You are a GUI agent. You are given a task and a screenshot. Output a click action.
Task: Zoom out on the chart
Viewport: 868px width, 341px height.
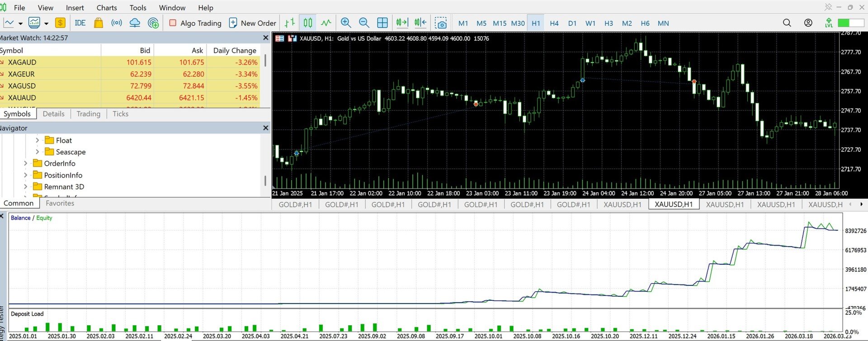click(x=364, y=23)
